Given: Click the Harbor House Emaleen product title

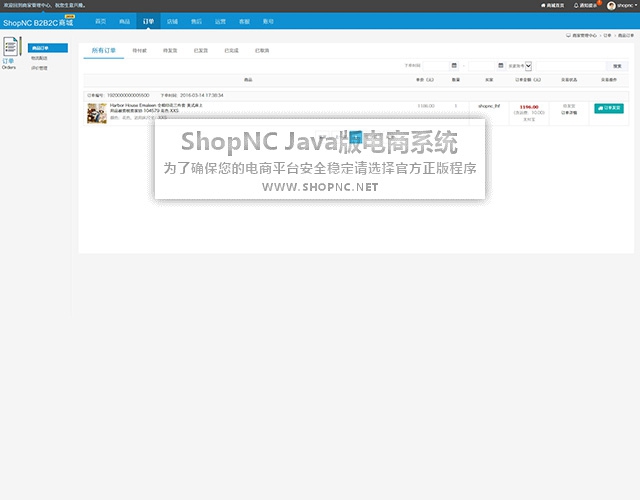Looking at the screenshot, I should coord(156,108).
